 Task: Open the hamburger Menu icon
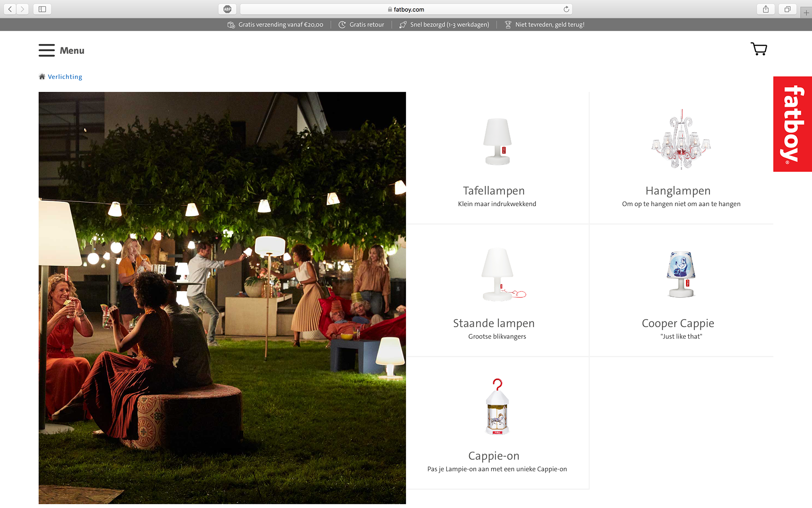click(47, 50)
